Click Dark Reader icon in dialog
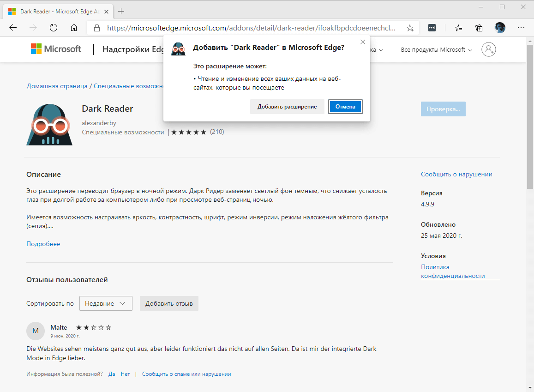534x392 pixels. click(178, 48)
